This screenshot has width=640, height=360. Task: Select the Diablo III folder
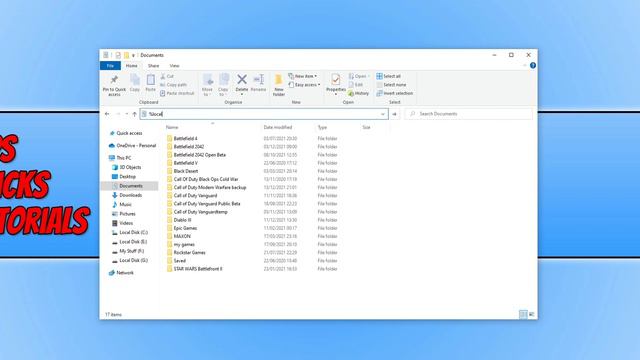(x=182, y=220)
